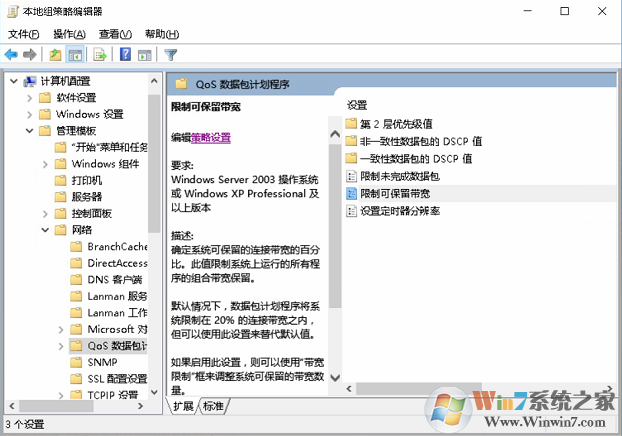Click the Up one level folder icon
Image resolution: width=622 pixels, height=436 pixels.
tap(55, 54)
